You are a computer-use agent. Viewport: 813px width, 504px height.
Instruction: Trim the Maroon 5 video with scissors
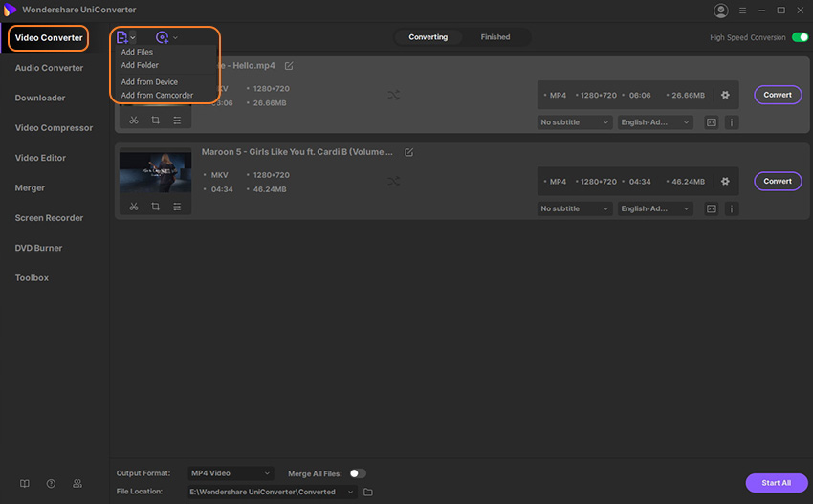pyautogui.click(x=134, y=207)
